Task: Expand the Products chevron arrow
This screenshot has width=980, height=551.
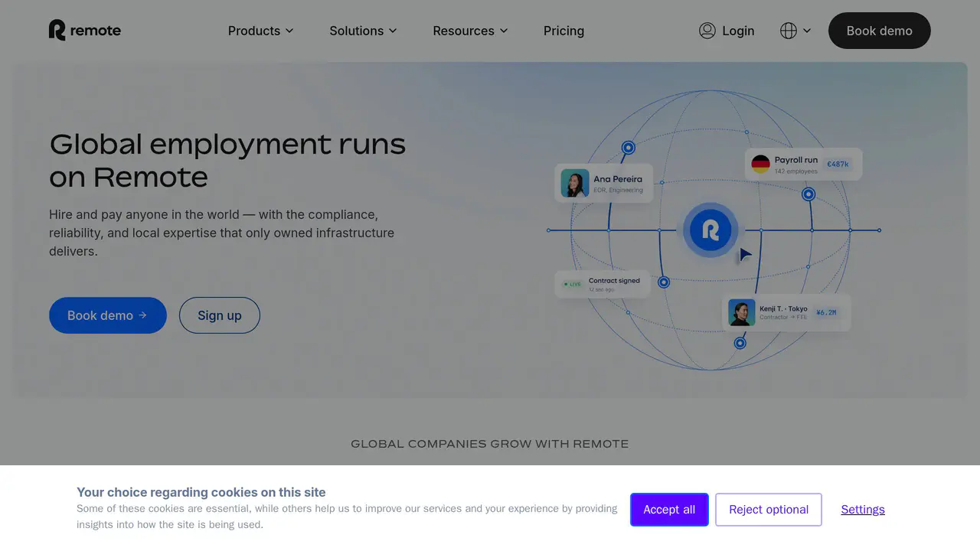Action: pyautogui.click(x=289, y=31)
